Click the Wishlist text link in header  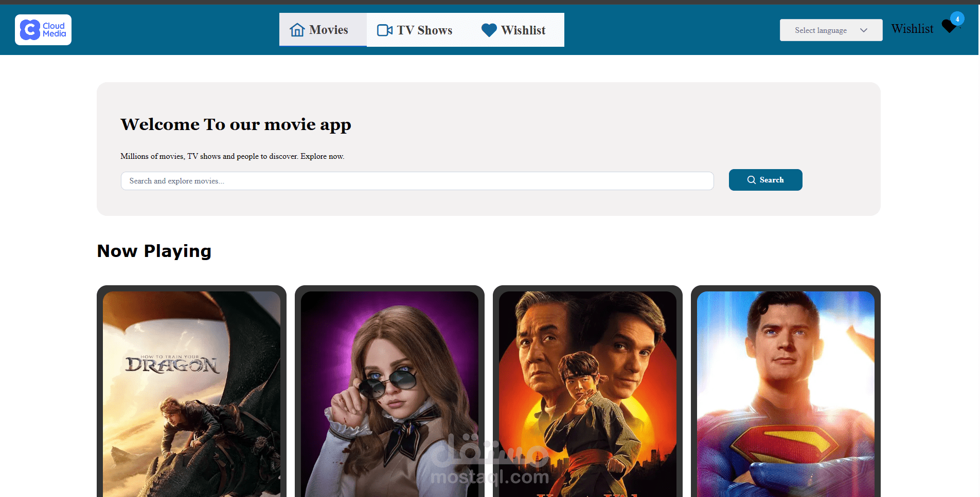(912, 29)
